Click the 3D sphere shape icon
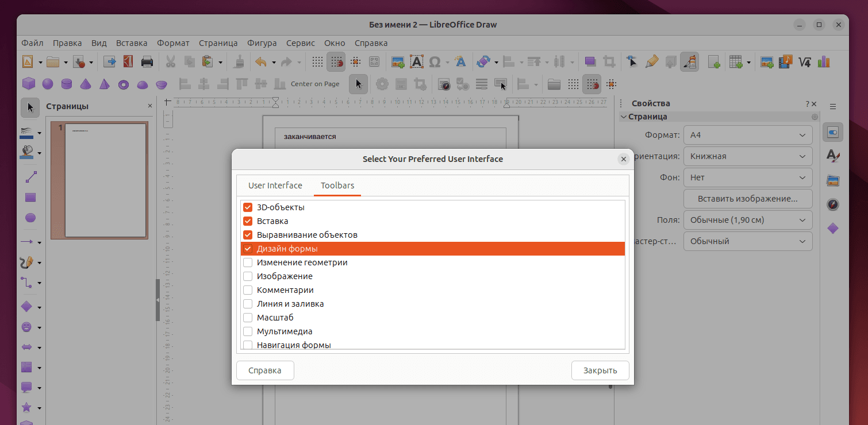The height and width of the screenshot is (425, 868). 48,84
